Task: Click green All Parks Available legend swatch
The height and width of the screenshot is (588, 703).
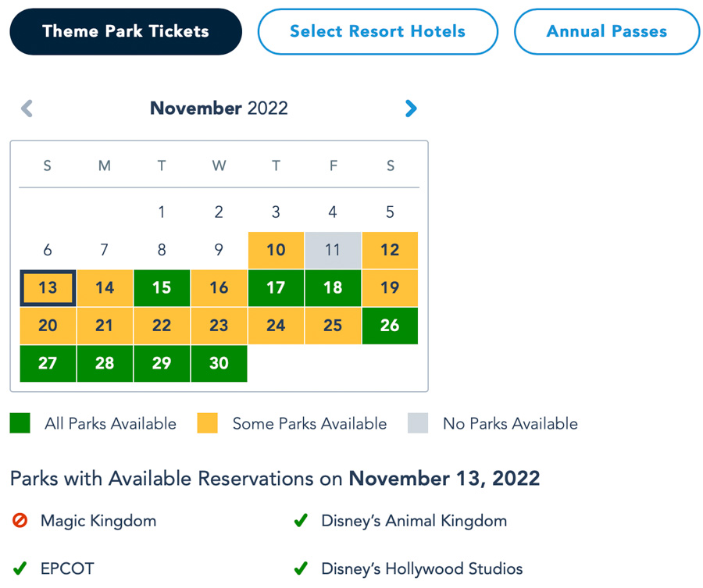Action: click(20, 424)
